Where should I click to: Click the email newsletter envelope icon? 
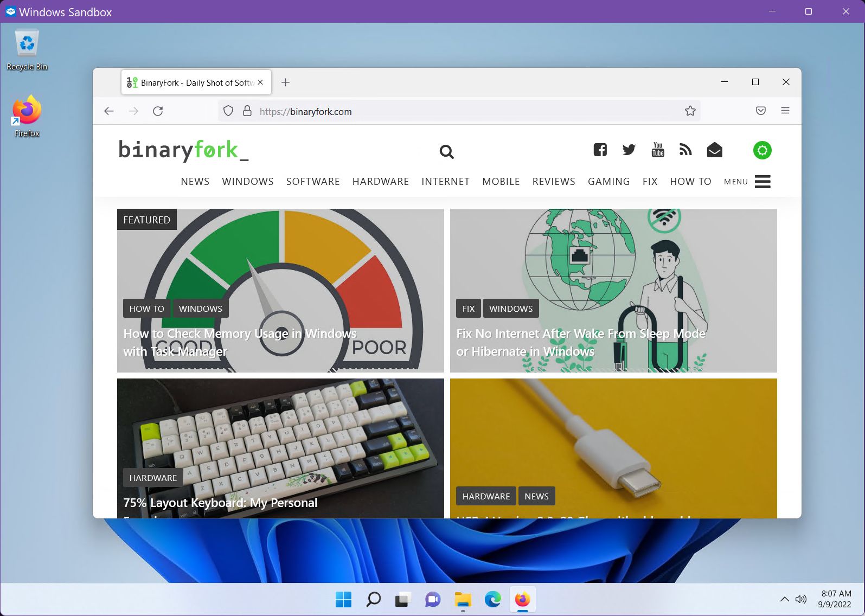pyautogui.click(x=714, y=150)
